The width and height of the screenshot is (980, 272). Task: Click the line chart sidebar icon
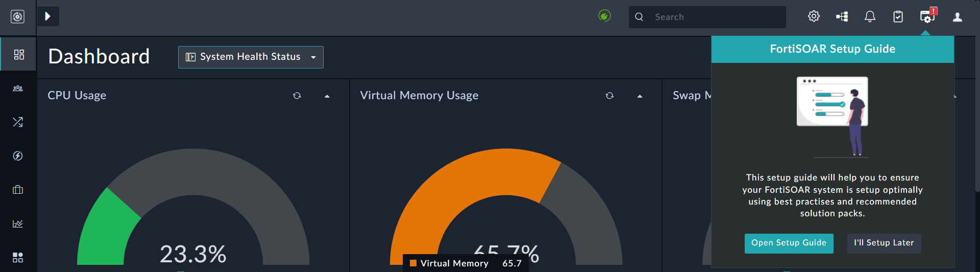point(18,223)
